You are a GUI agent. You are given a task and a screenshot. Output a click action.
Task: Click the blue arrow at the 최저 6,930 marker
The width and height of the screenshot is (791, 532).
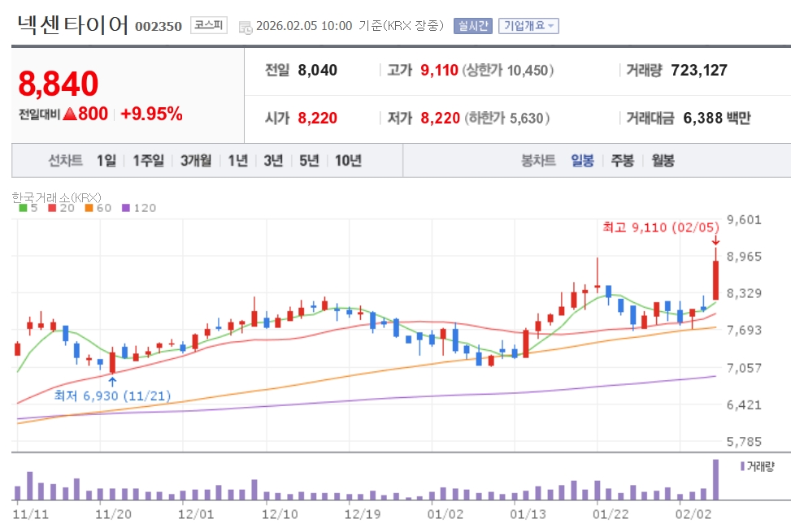pyautogui.click(x=112, y=379)
